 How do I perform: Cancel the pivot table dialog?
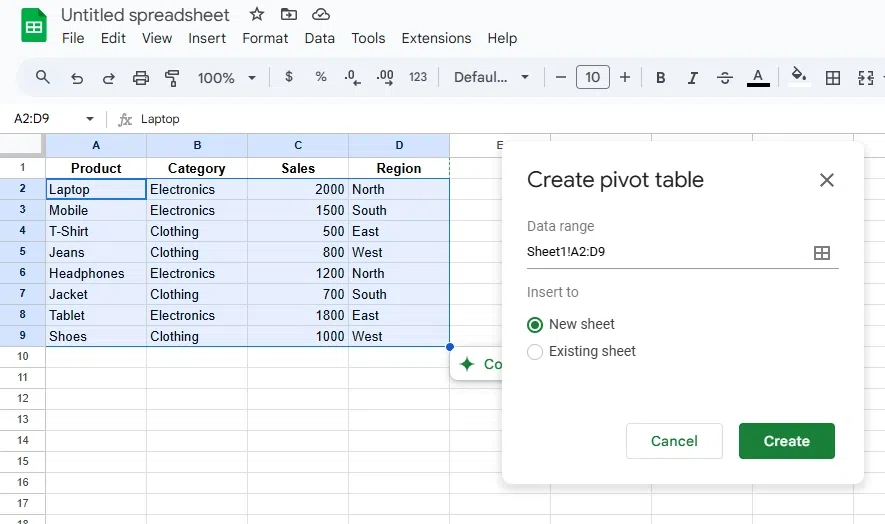(674, 441)
